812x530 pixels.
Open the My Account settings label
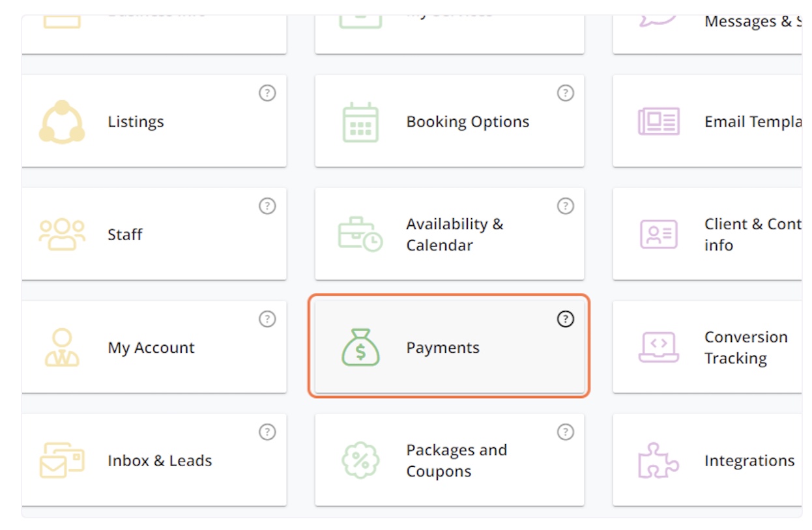(x=151, y=348)
